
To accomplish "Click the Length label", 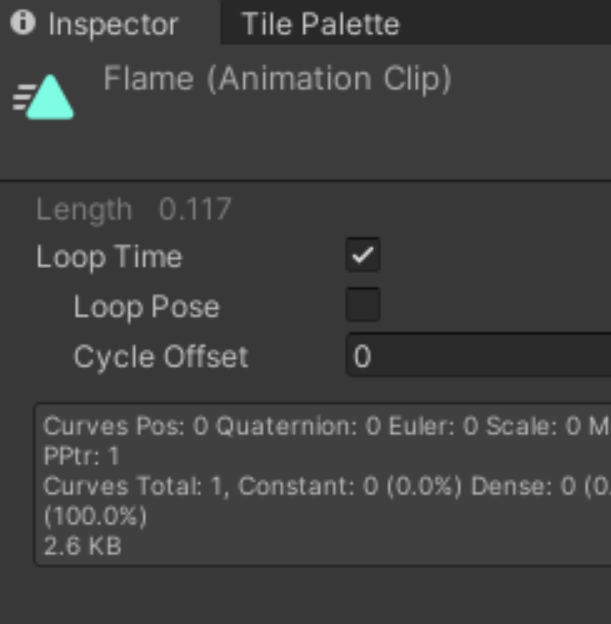I will [84, 210].
